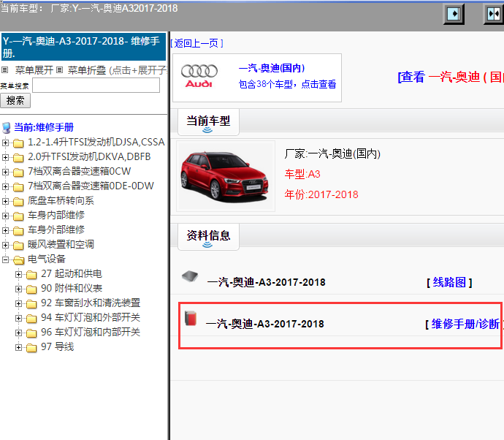
Task: Click the 厂家:一汽-奥迪(国内) text
Action: coord(332,153)
